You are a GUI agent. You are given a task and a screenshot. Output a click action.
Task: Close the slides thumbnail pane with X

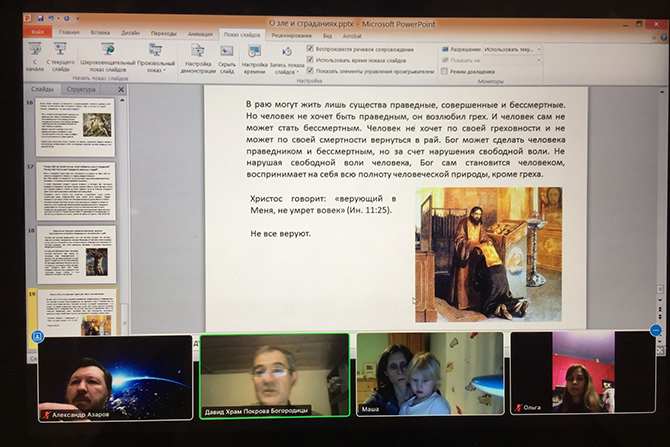121,89
